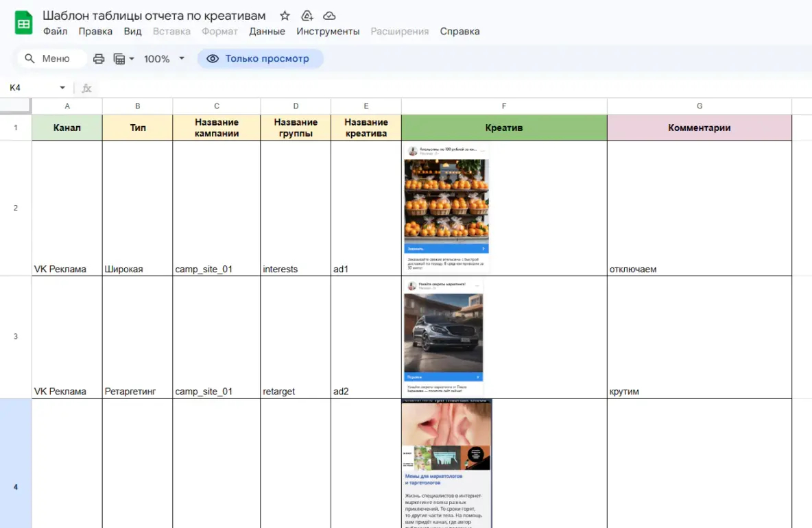Image resolution: width=812 pixels, height=528 pixels.
Task: Check the cloud save status icon
Action: point(329,16)
